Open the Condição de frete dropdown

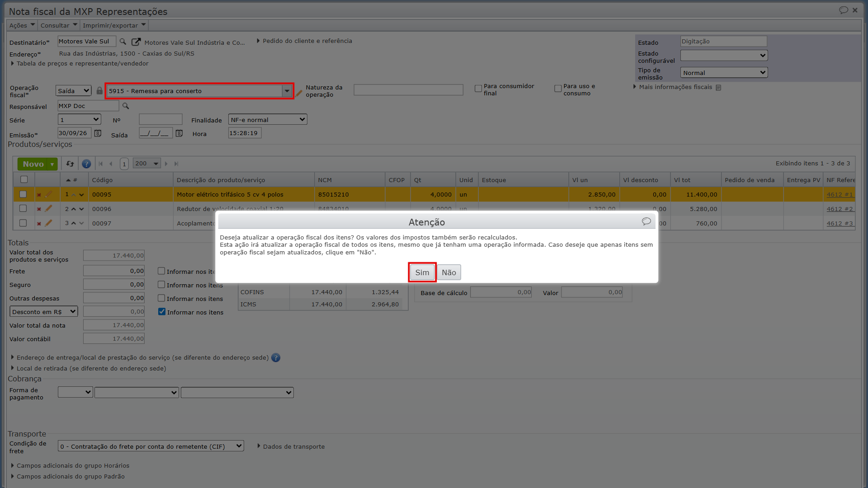[151, 446]
